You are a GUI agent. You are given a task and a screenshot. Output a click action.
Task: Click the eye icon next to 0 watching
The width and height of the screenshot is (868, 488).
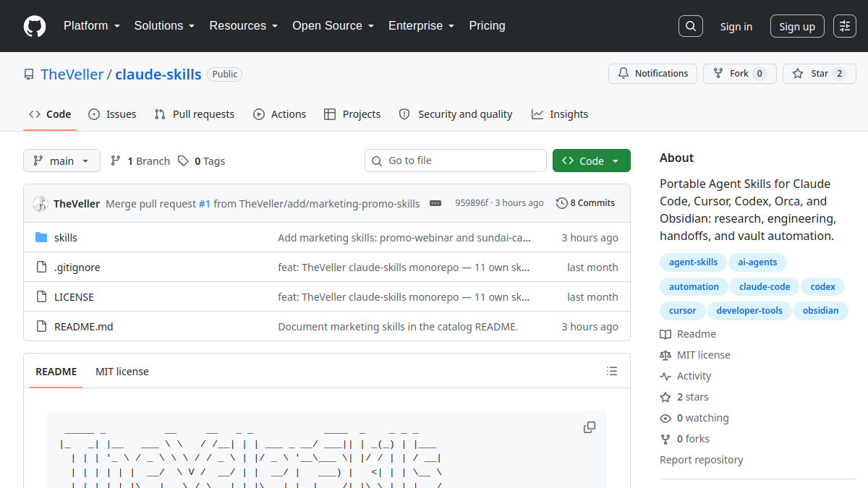(665, 418)
